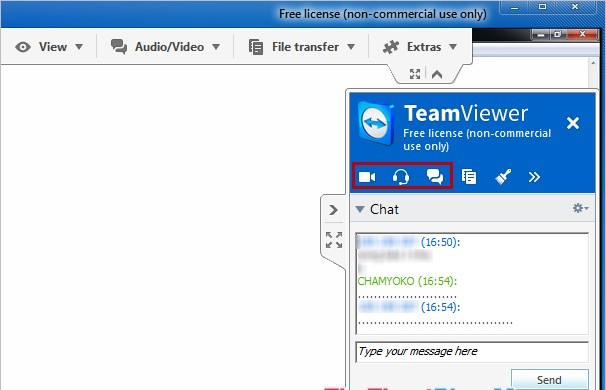Expand the Extras dropdown arrow

(453, 47)
